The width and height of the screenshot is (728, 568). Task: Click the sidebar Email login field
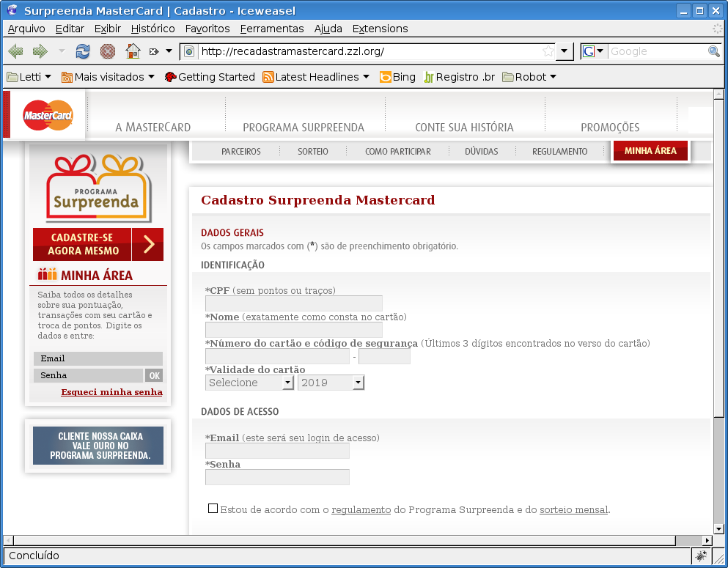click(x=98, y=358)
